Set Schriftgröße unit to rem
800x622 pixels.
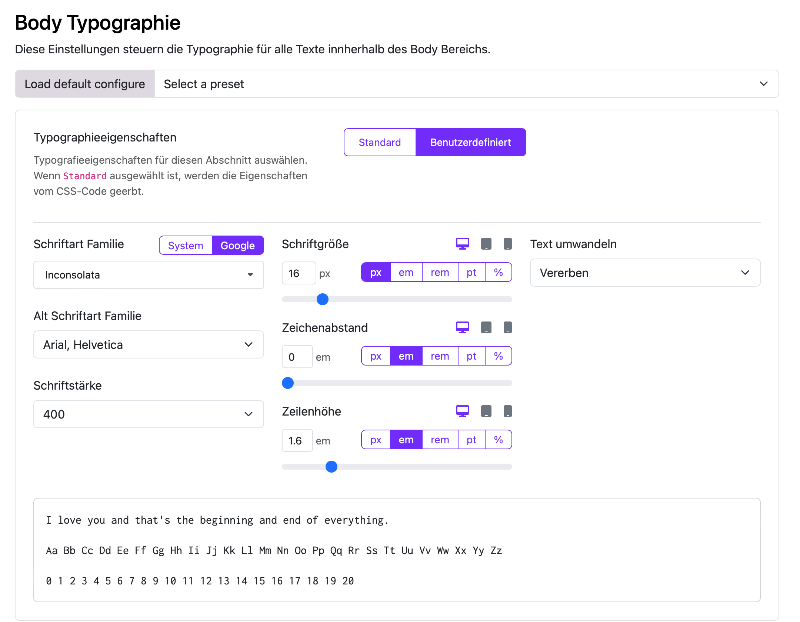[x=440, y=272]
